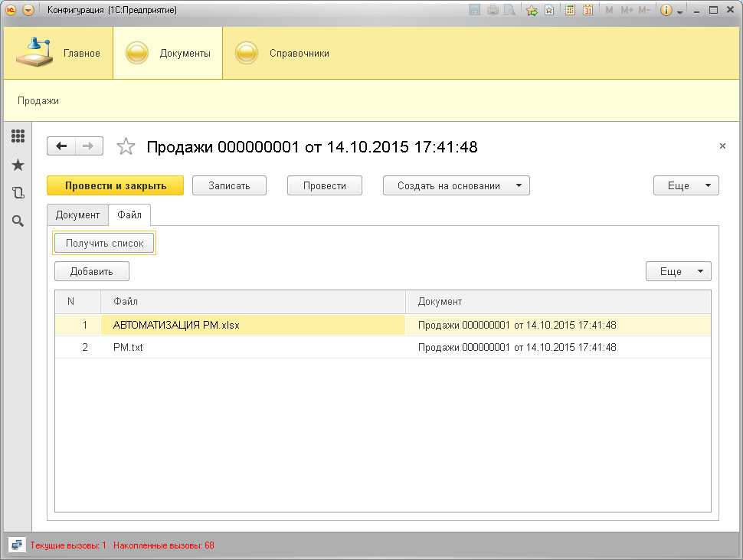
Task: Open the main menu dropdown in title bar
Action: (x=28, y=10)
